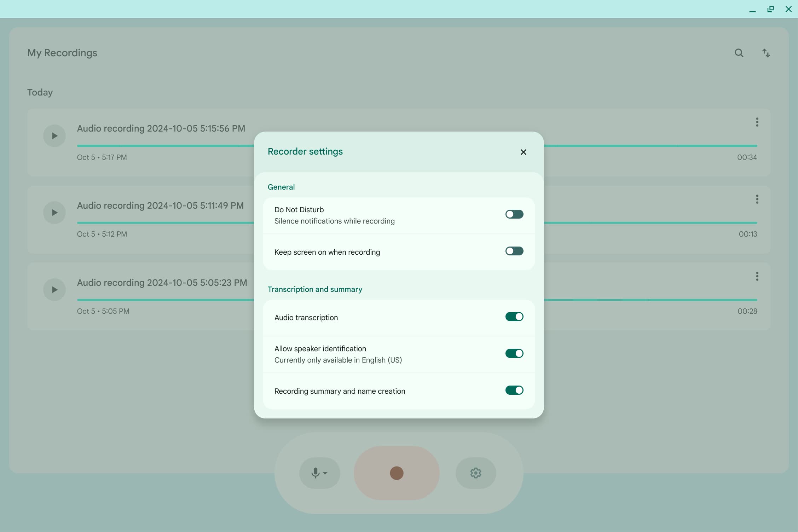Click the Transcription and summary heading
Viewport: 798px width, 532px height.
pyautogui.click(x=315, y=289)
